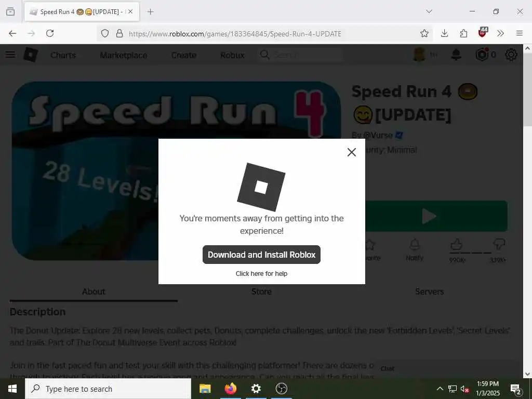Switch to the About tab

pos(94,291)
